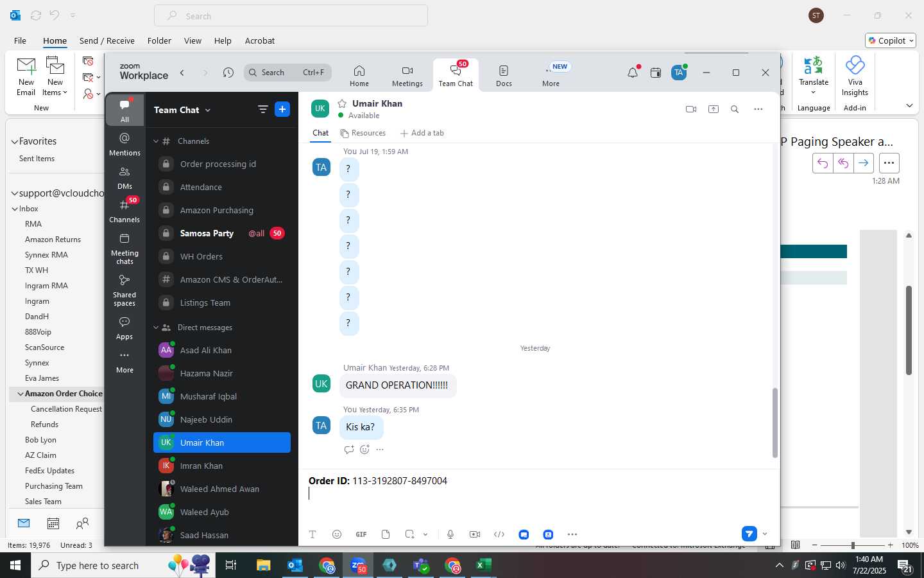
Task: Click the Zoom search field
Action: 287,73
